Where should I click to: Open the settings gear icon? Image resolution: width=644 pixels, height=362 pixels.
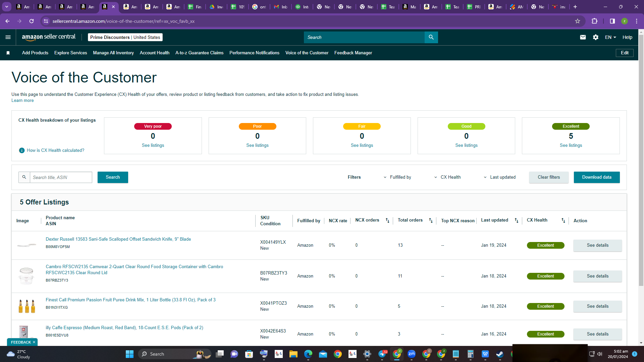coord(596,37)
